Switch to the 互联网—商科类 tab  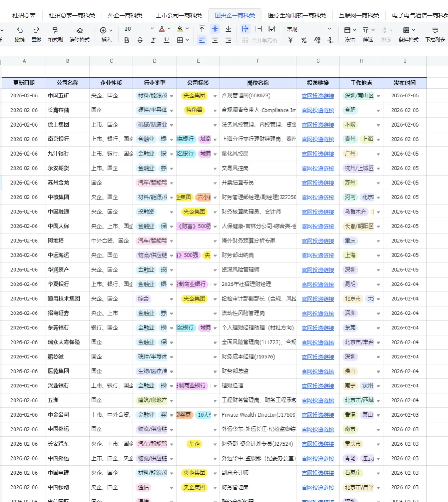pyautogui.click(x=359, y=15)
